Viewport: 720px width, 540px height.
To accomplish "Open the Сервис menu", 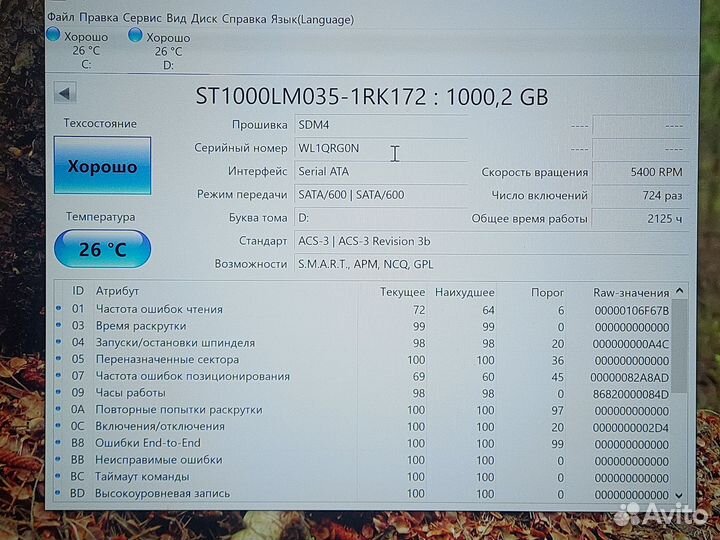I will 142,18.
